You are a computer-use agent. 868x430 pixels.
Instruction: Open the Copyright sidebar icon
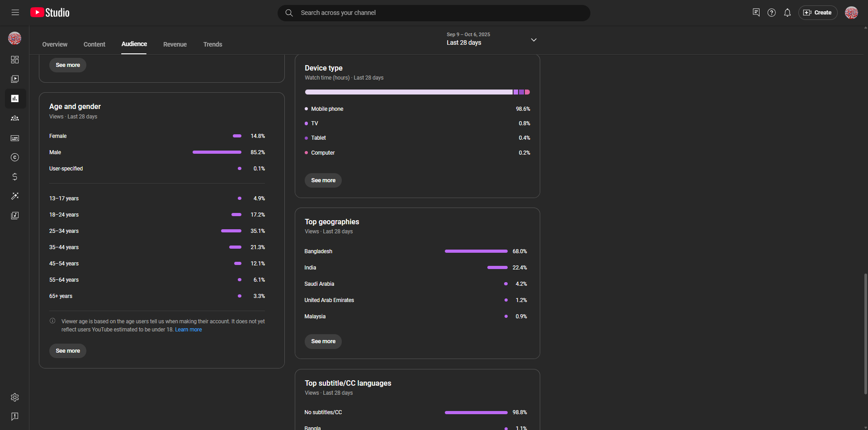15,157
